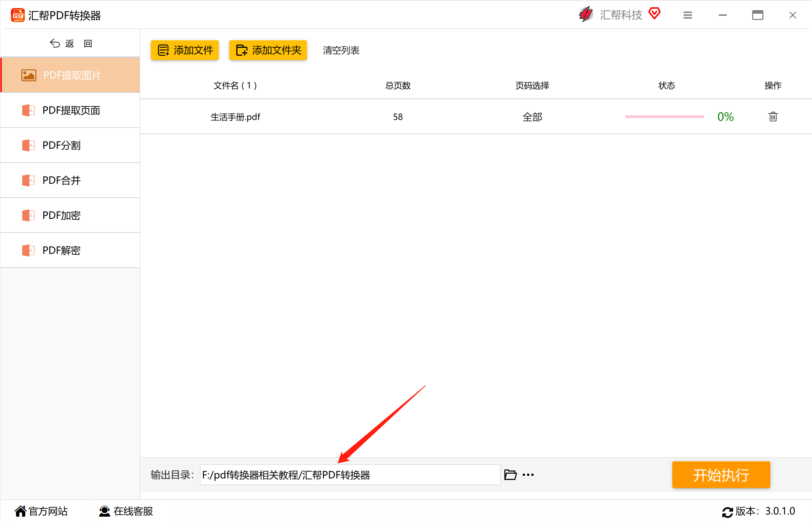
Task: Close the application window
Action: click(793, 15)
